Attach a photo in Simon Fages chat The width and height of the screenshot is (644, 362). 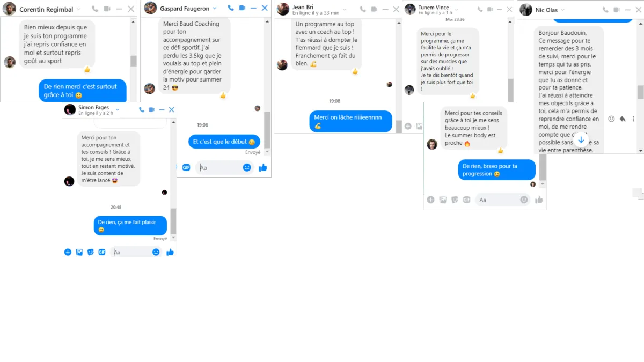[x=79, y=252]
